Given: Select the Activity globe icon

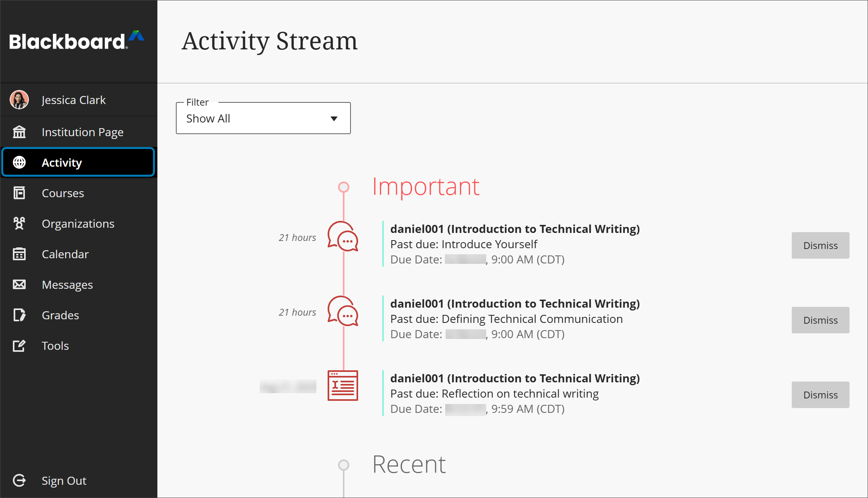Looking at the screenshot, I should 19,162.
